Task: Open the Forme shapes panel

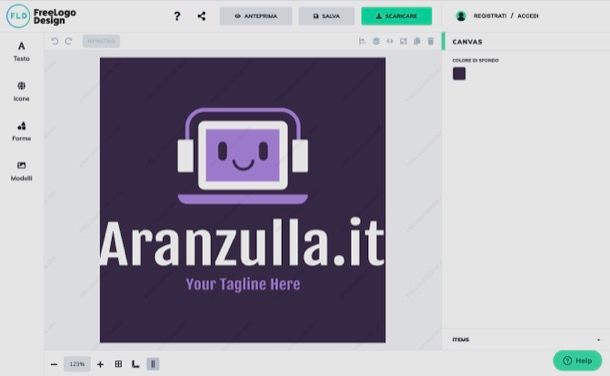Action: [x=21, y=131]
